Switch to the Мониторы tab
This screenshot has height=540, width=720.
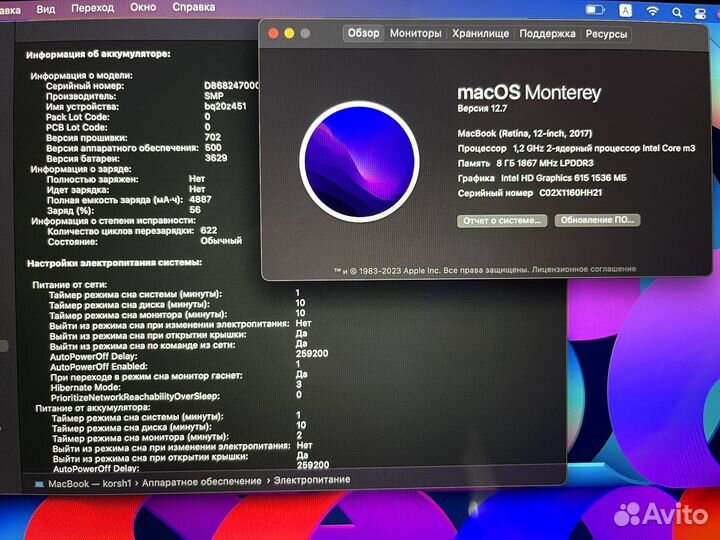click(416, 34)
